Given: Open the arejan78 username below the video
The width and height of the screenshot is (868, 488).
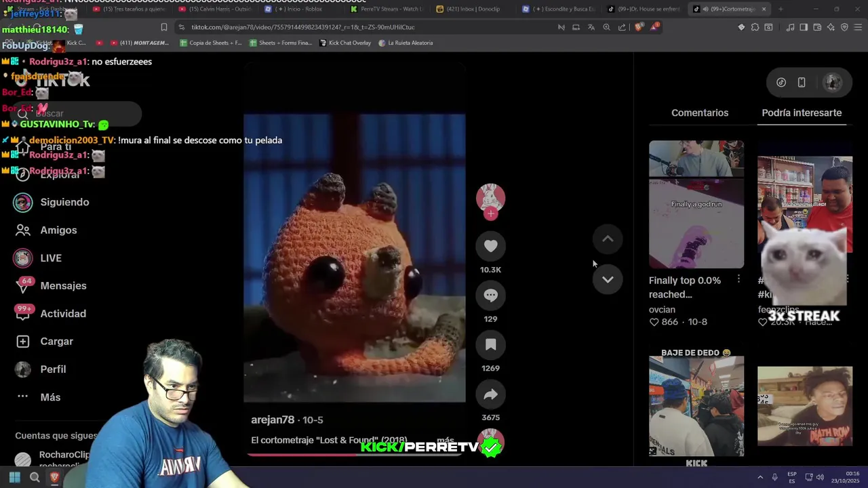Looking at the screenshot, I should pyautogui.click(x=273, y=420).
